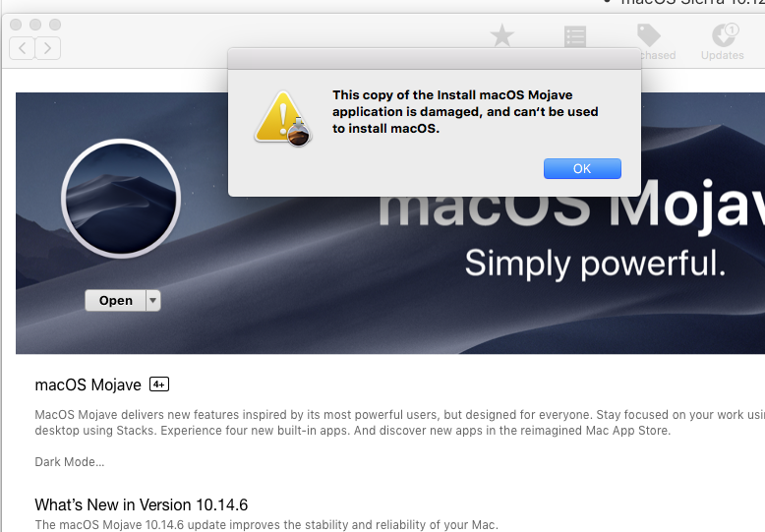765x532 pixels.
Task: Select the 'macOS Mojave' app title text
Action: [88, 385]
